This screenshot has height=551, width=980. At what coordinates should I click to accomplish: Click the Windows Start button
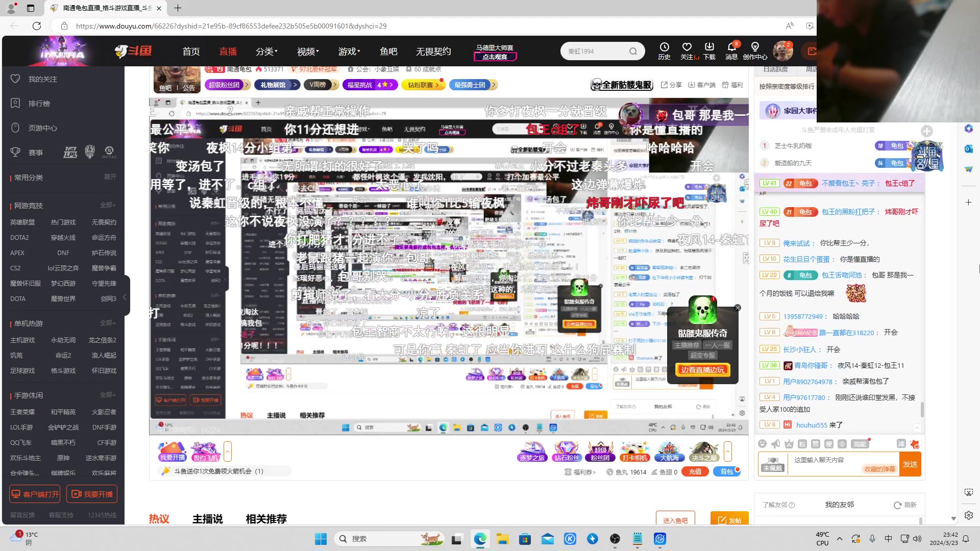point(321,539)
